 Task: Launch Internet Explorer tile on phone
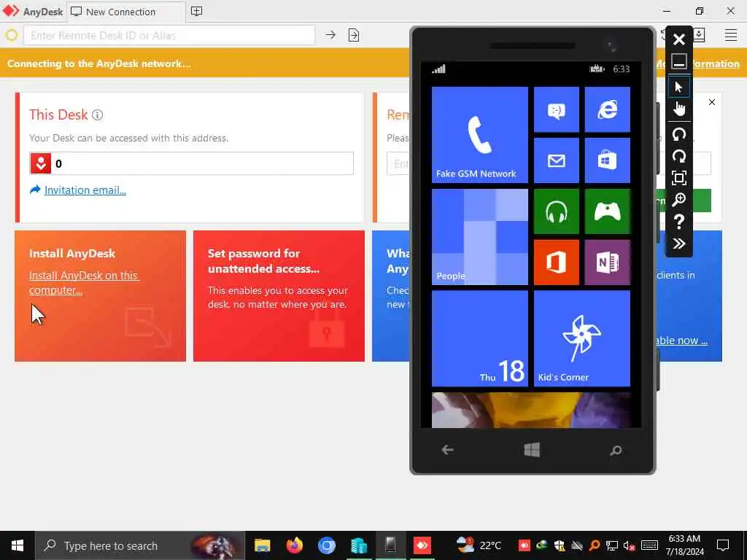(608, 109)
